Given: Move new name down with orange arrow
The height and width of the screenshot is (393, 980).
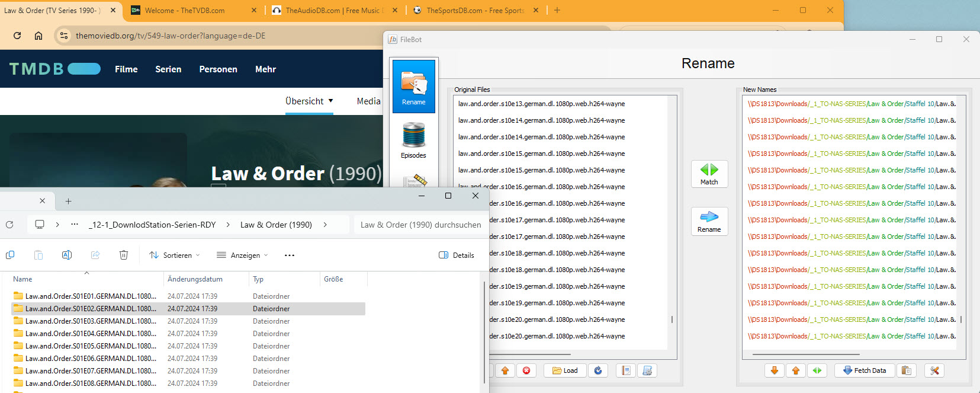Looking at the screenshot, I should click(775, 370).
